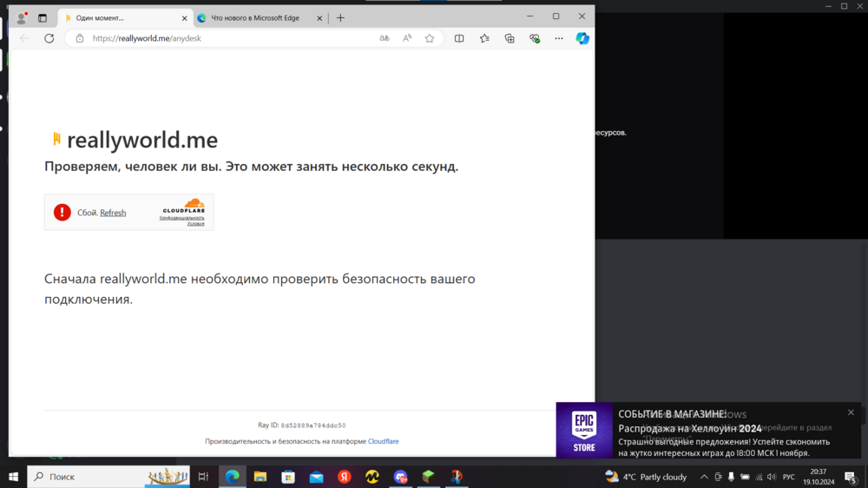
Task: Follow the Cloudflare link in footer
Action: coord(383,441)
